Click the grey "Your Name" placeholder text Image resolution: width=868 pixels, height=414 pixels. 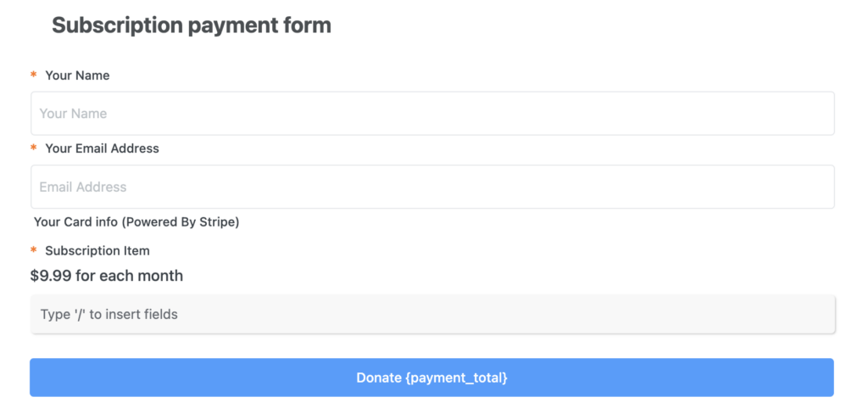coord(73,114)
